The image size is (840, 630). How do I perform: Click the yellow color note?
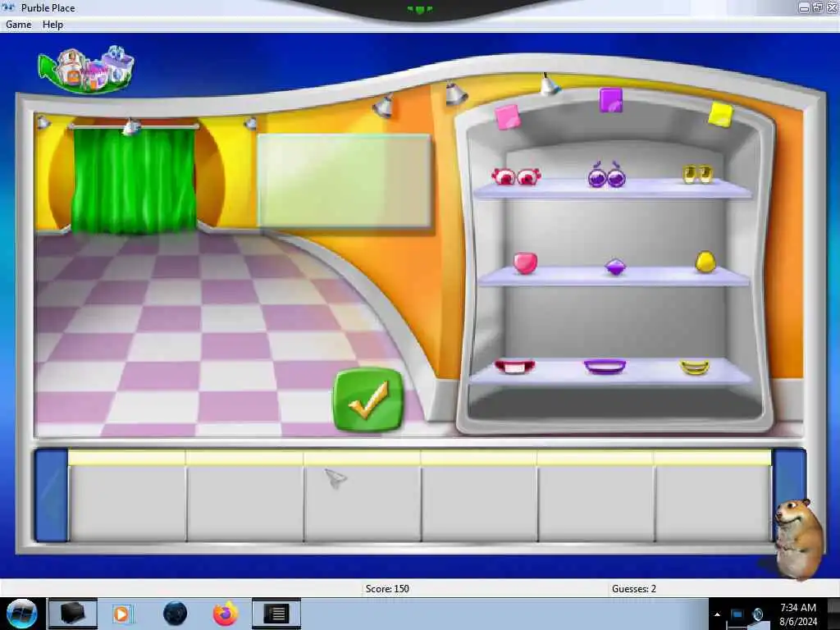[720, 115]
